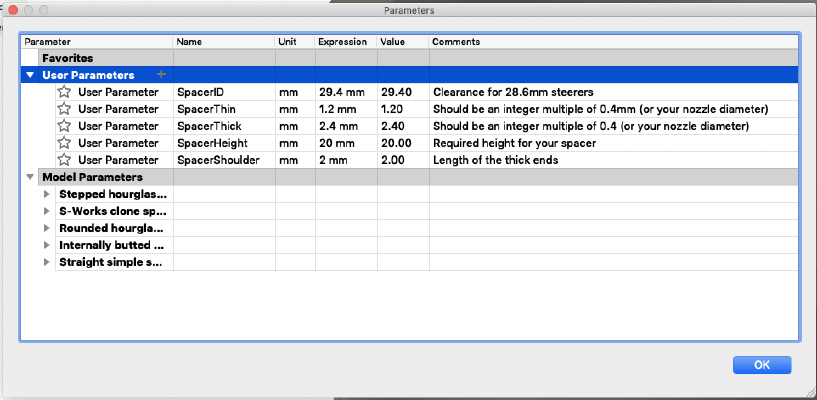Select the Favorites section row

click(409, 58)
